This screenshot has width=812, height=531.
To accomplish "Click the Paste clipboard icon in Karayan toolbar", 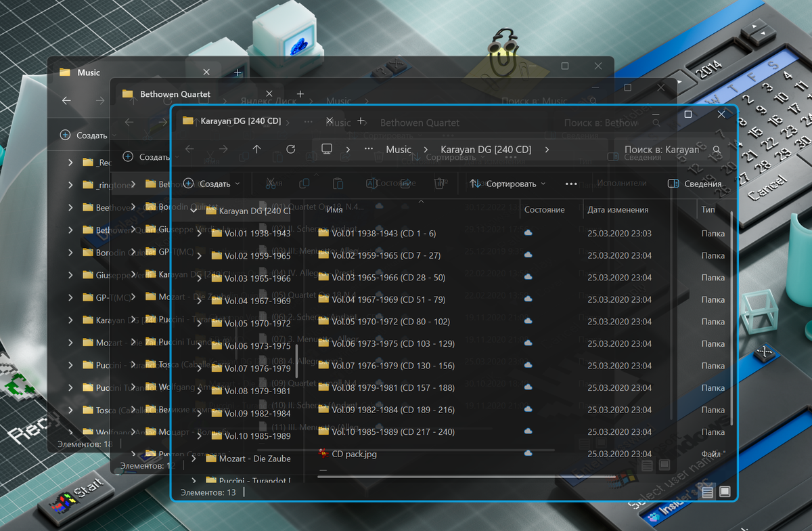I will (x=338, y=184).
